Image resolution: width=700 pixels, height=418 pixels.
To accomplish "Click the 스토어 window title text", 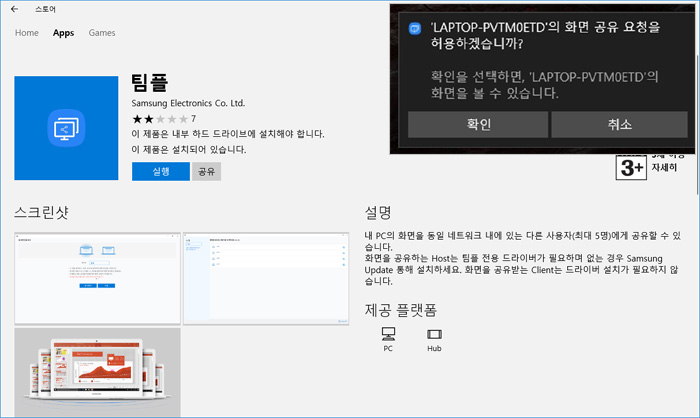I will point(46,9).
